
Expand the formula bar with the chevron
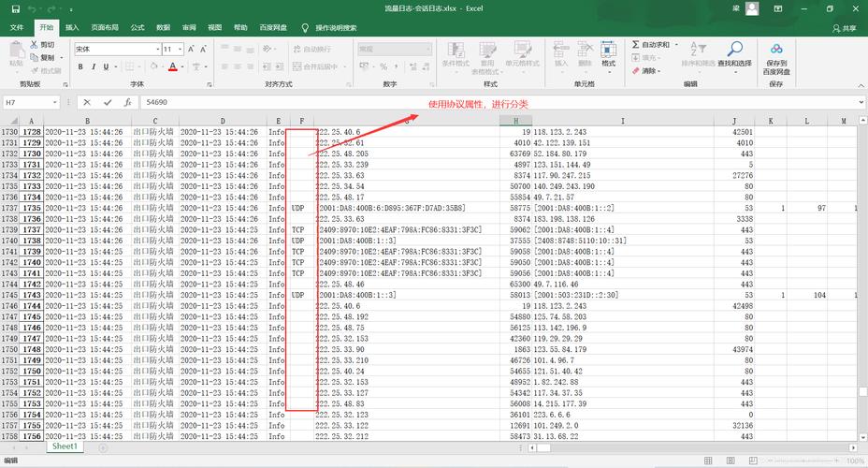coord(861,102)
